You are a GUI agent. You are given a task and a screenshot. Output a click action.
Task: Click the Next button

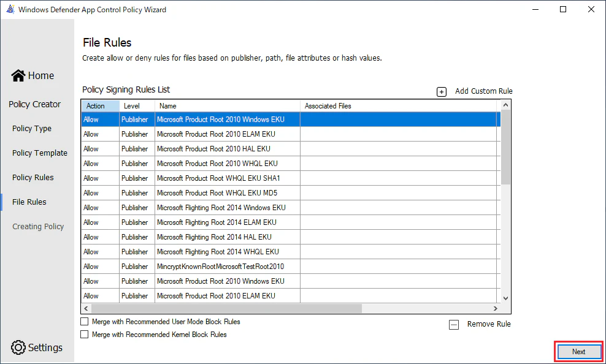[578, 352]
